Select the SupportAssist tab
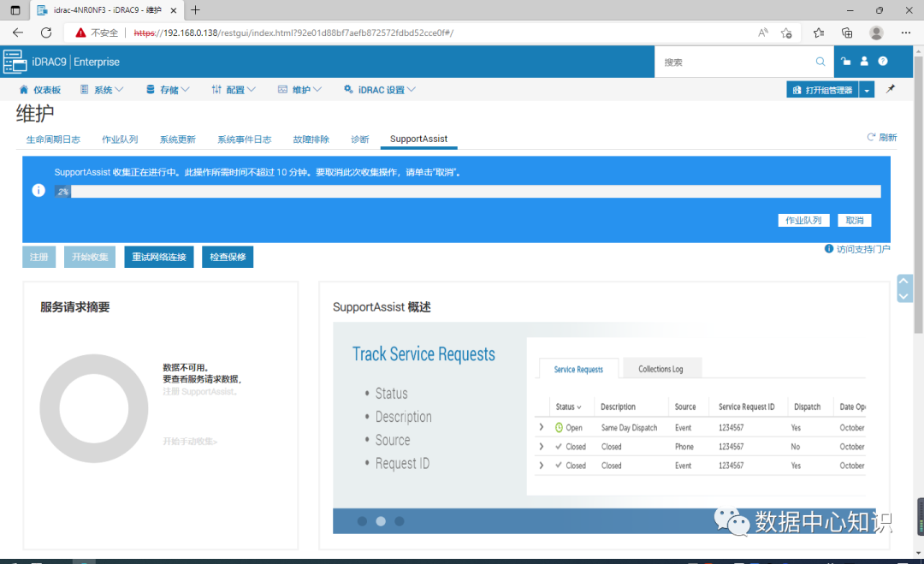 (x=418, y=140)
